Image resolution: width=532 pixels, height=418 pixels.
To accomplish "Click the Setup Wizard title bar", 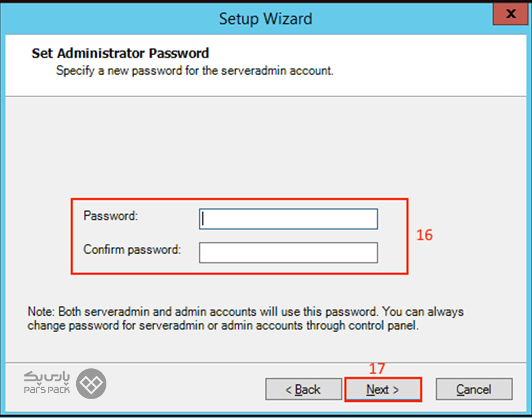I will (x=265, y=18).
